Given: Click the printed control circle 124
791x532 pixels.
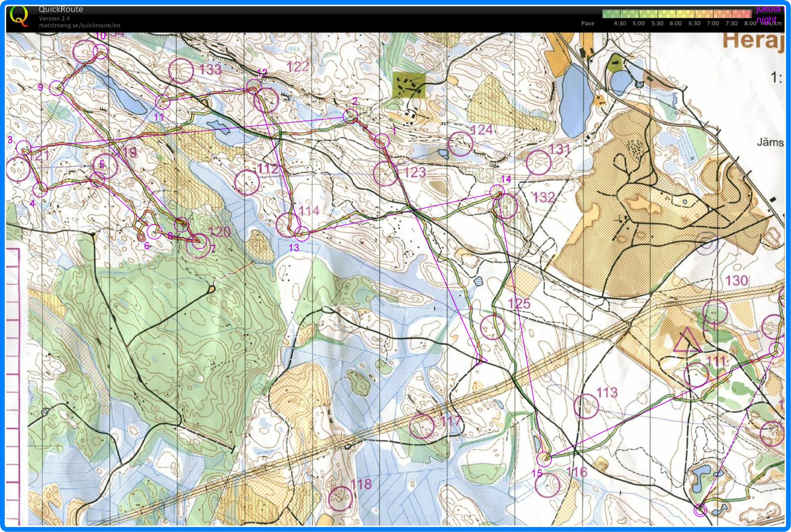Looking at the screenshot, I should pyautogui.click(x=460, y=144).
